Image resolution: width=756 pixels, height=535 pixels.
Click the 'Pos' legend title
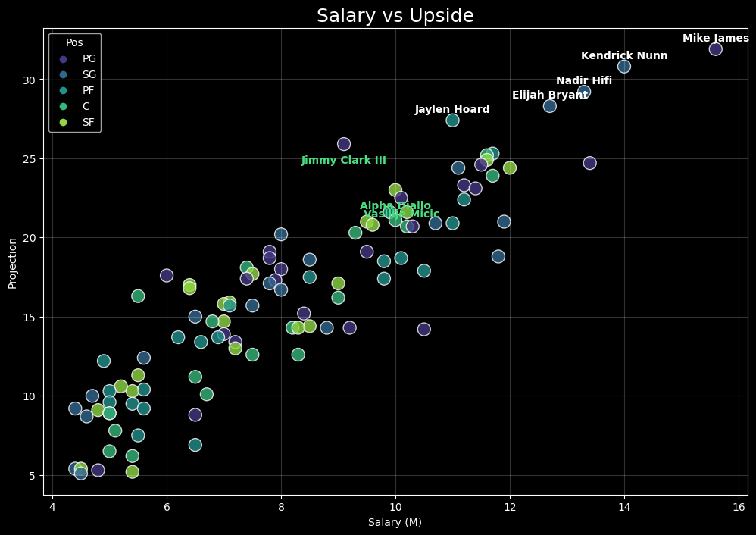[74, 43]
